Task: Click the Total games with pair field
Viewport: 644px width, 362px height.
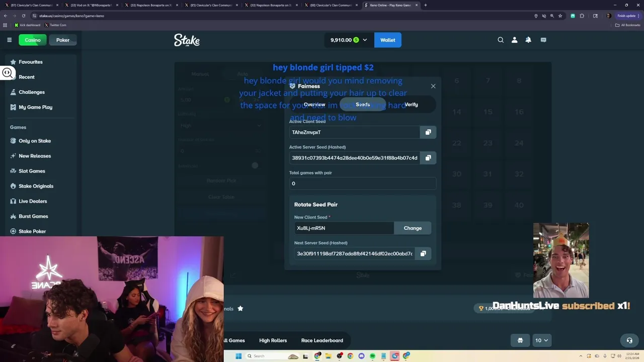Action: (363, 184)
